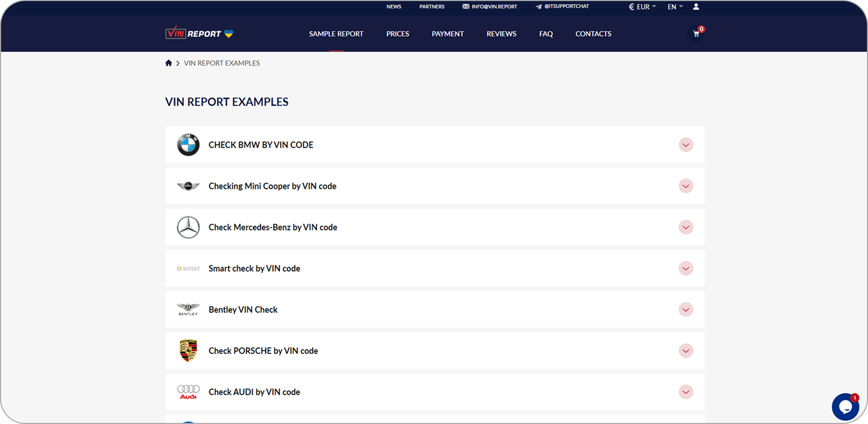Click 'Check PORSCHE by VIN code' text
The image size is (868, 424).
point(263,351)
